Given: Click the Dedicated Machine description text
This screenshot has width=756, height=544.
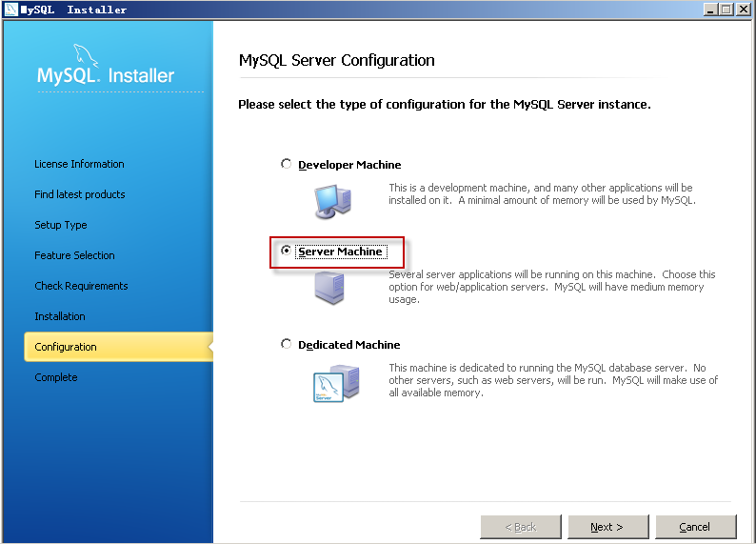Looking at the screenshot, I should click(553, 380).
